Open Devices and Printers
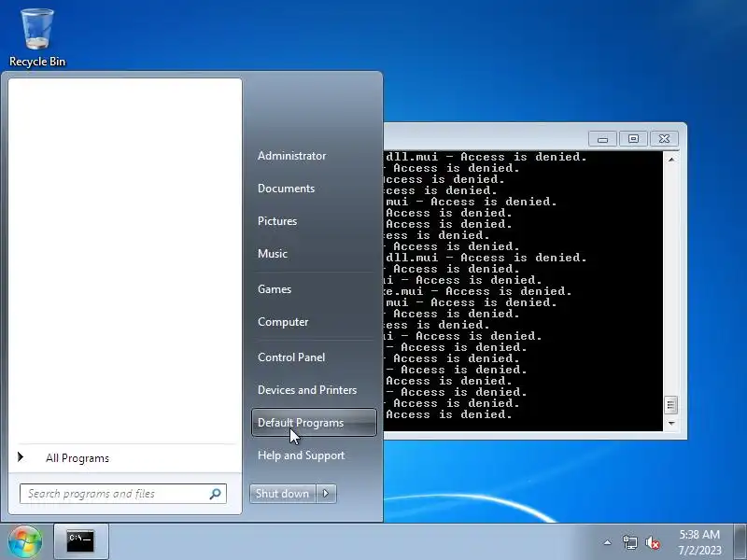Screen dimensions: 747x560 click(x=307, y=390)
